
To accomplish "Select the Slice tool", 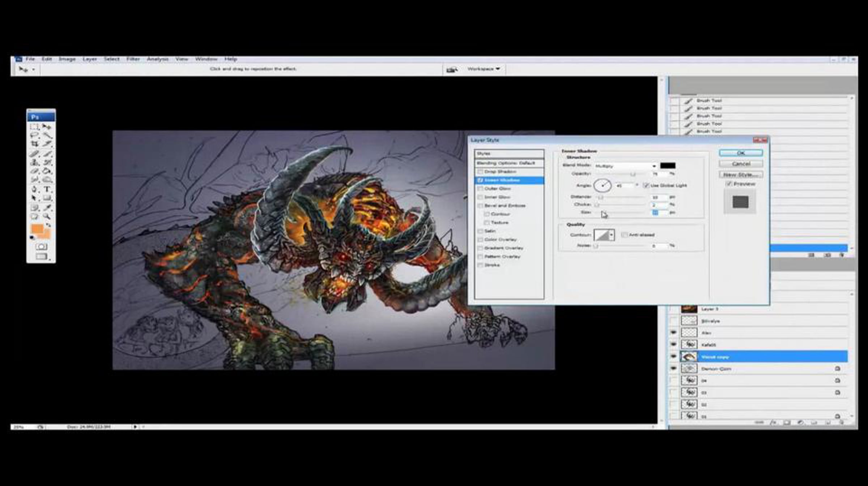I will click(x=47, y=144).
